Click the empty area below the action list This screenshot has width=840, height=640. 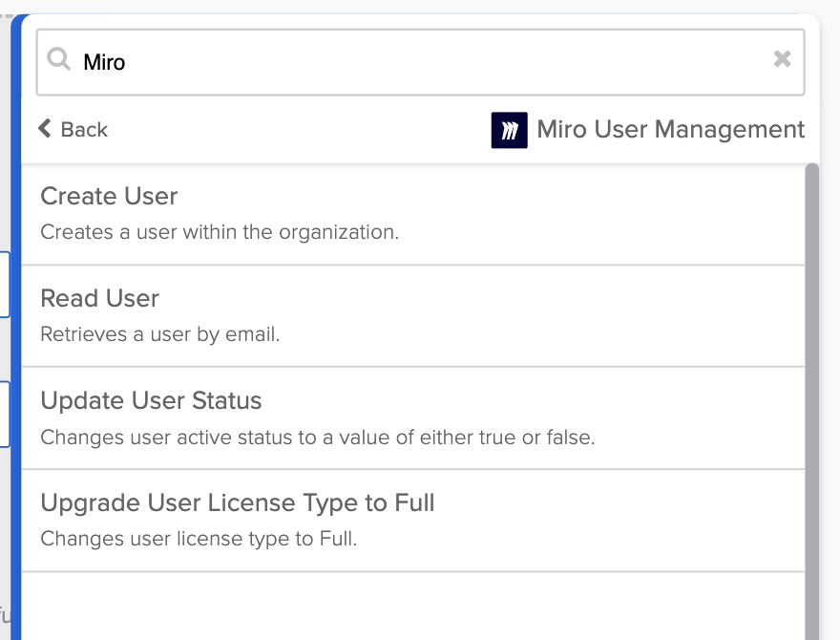tap(410, 607)
